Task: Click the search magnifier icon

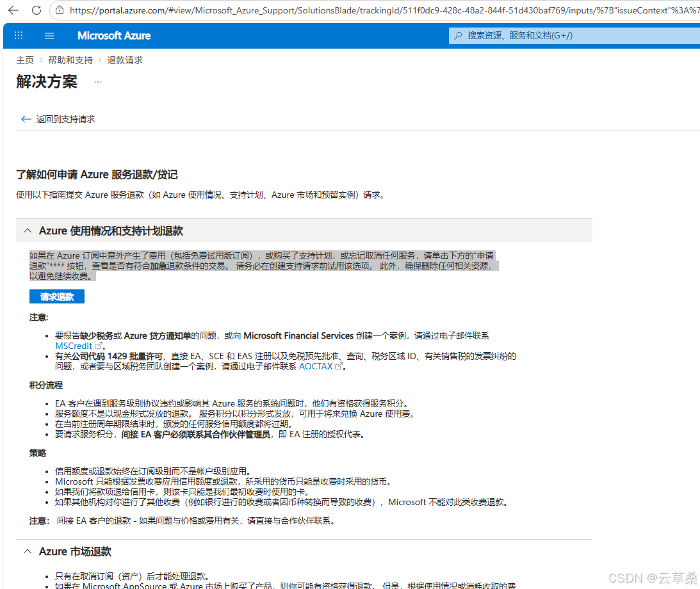Action: click(x=458, y=36)
